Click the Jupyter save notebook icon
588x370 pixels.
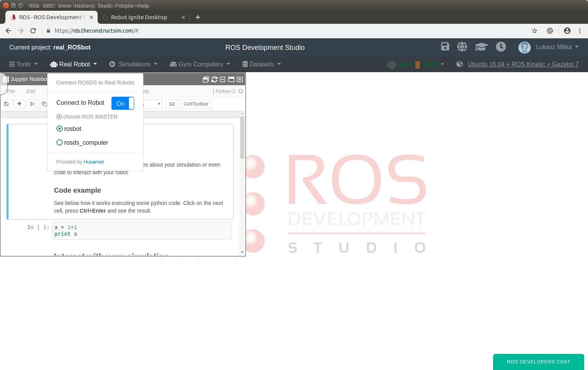[x=7, y=104]
